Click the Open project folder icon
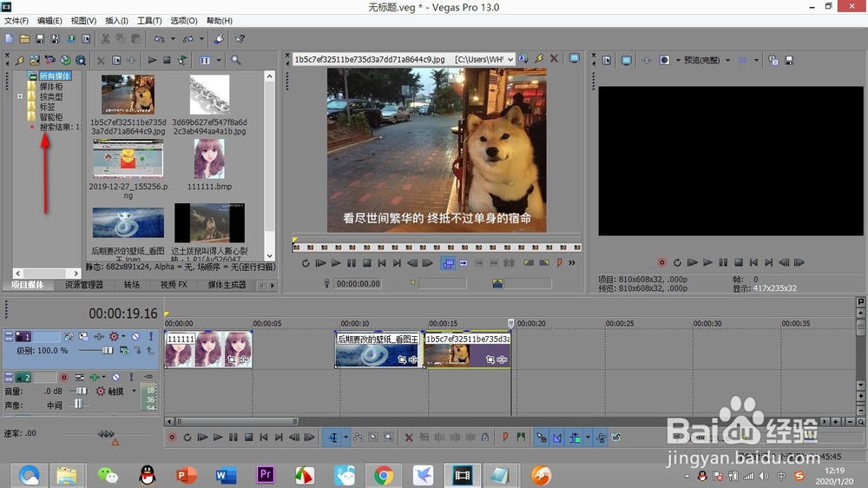Viewport: 868px width, 488px height. (x=24, y=39)
